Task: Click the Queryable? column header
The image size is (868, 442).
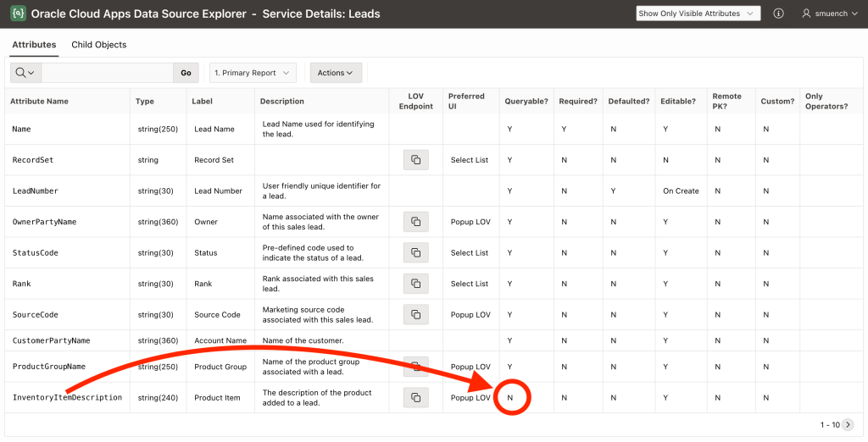Action: tap(526, 102)
